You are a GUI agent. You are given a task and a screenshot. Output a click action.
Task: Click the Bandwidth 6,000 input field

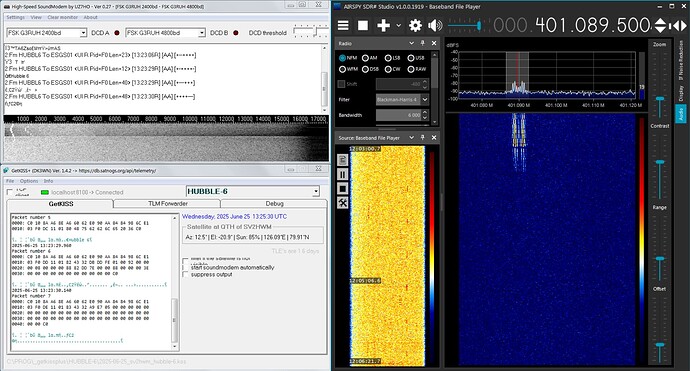pyautogui.click(x=399, y=115)
